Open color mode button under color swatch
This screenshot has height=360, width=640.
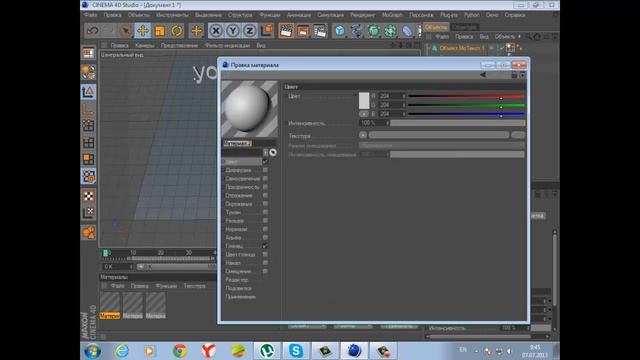[364, 114]
